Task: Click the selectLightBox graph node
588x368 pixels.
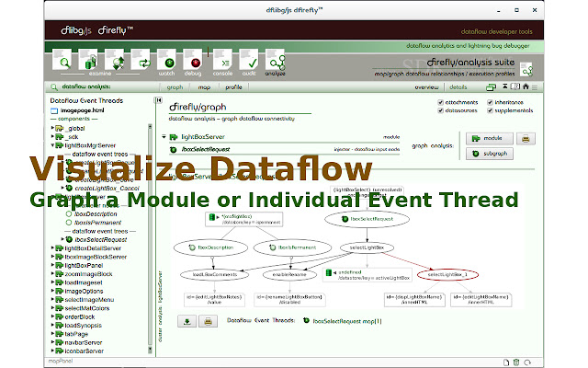Action: (367, 247)
